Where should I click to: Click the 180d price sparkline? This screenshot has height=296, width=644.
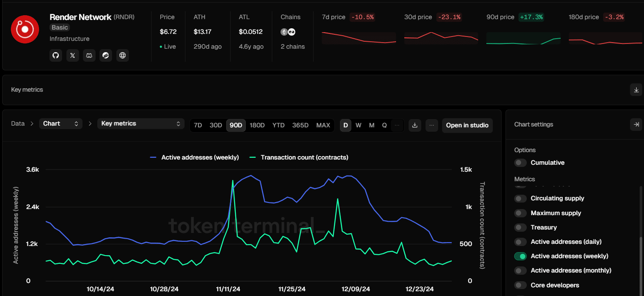pos(605,38)
